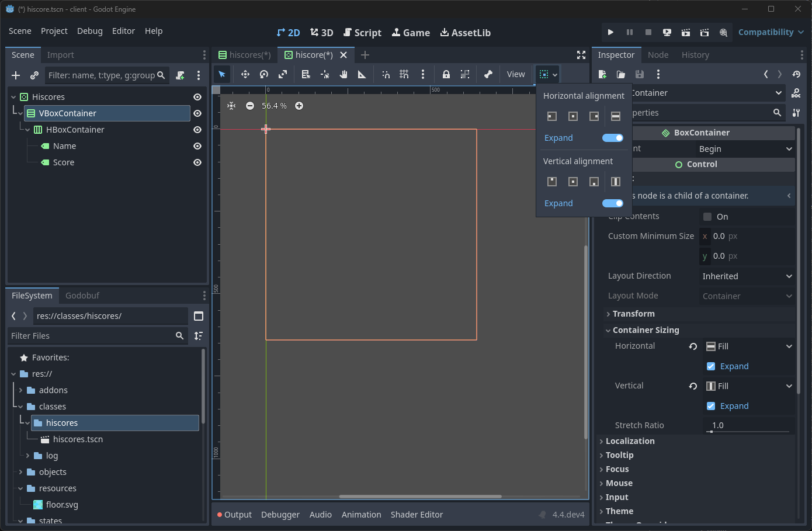Select the Rotate Mode tool
The width and height of the screenshot is (812, 531).
click(x=264, y=74)
